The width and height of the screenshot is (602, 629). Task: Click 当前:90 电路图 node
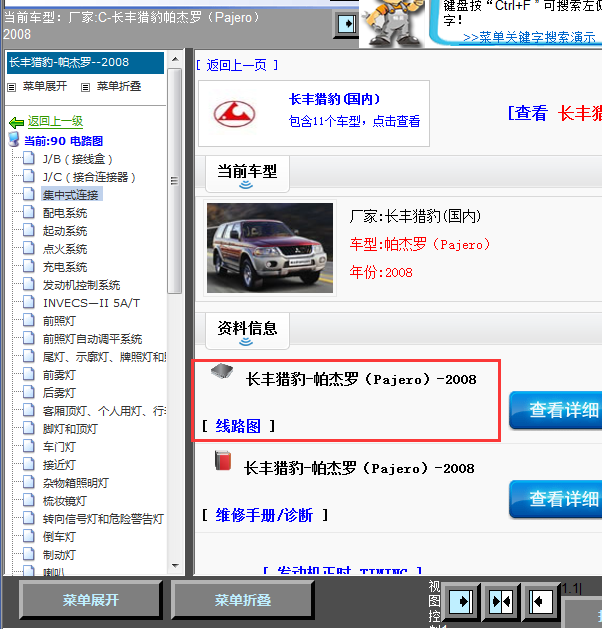click(x=63, y=141)
